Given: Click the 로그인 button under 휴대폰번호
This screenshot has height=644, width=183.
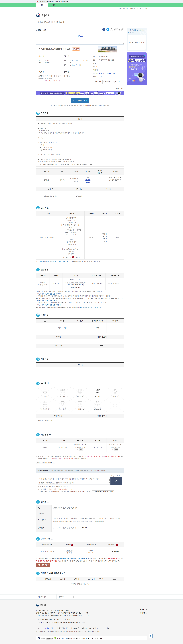Looking at the screenshot, I should tap(81, 450).
